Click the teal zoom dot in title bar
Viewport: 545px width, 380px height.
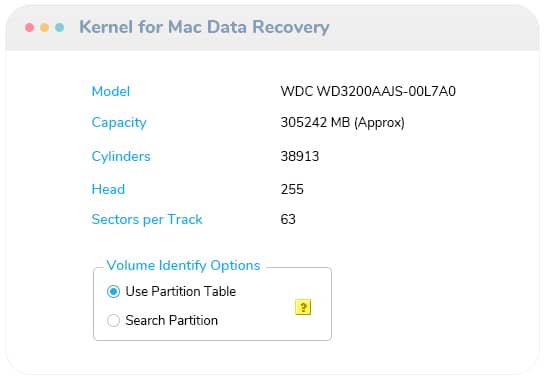(x=59, y=27)
